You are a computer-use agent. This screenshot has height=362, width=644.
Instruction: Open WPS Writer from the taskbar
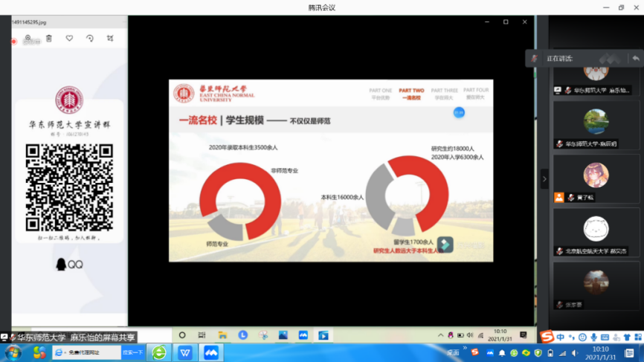(x=185, y=352)
